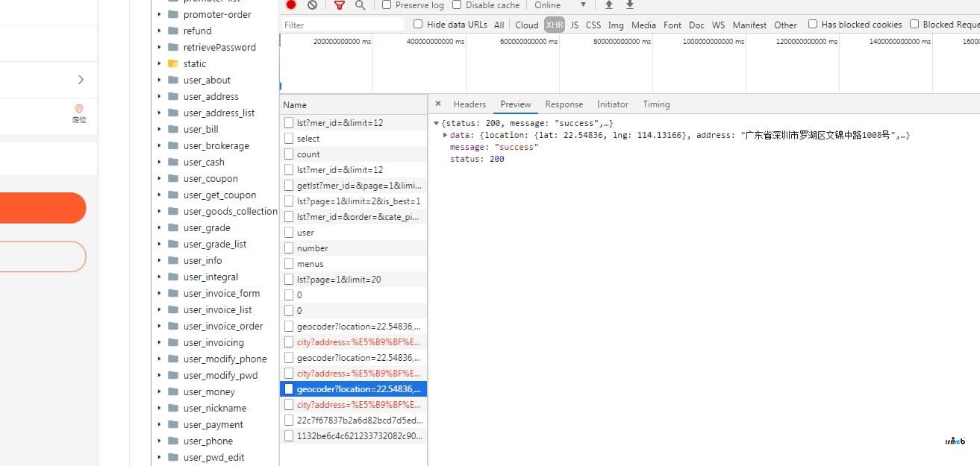The height and width of the screenshot is (466, 980).
Task: Collapse the root response object triangle
Action: tap(436, 123)
